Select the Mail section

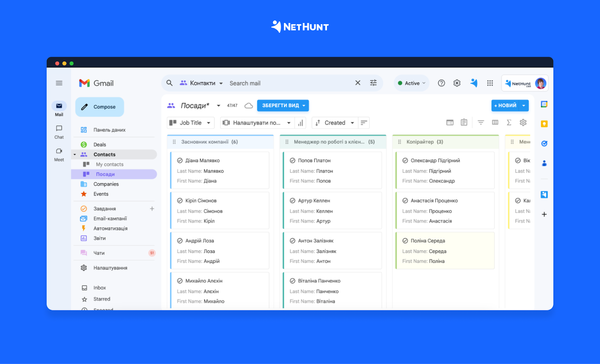point(59,109)
